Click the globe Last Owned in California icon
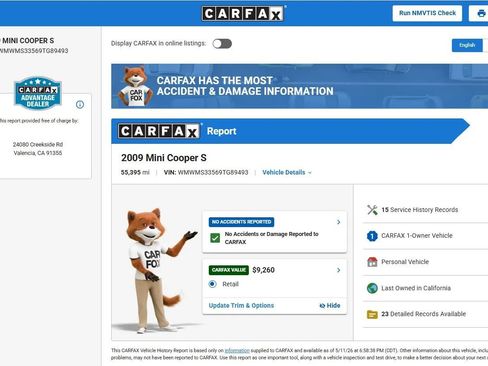Screen dimensions: 488x366 tap(372, 288)
